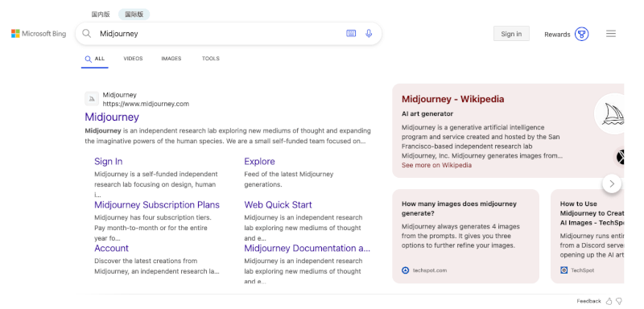Open the Sign In sitelink
The width and height of the screenshot is (644, 309).
[109, 161]
